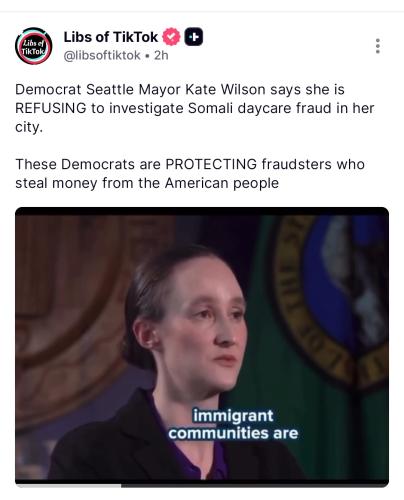The image size is (404, 500).
Task: Open the Libs of TikTok profile avatar
Action: click(33, 46)
